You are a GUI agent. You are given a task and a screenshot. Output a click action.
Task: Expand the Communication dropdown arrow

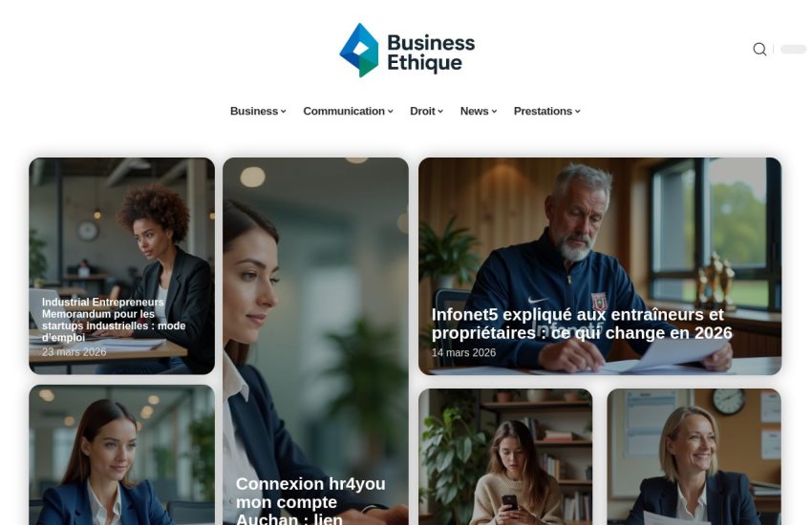391,112
